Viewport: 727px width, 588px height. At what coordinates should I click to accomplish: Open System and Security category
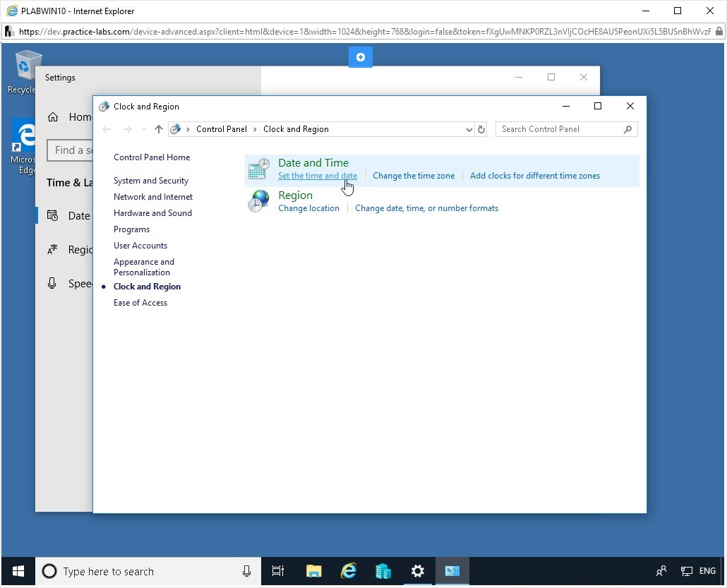150,181
